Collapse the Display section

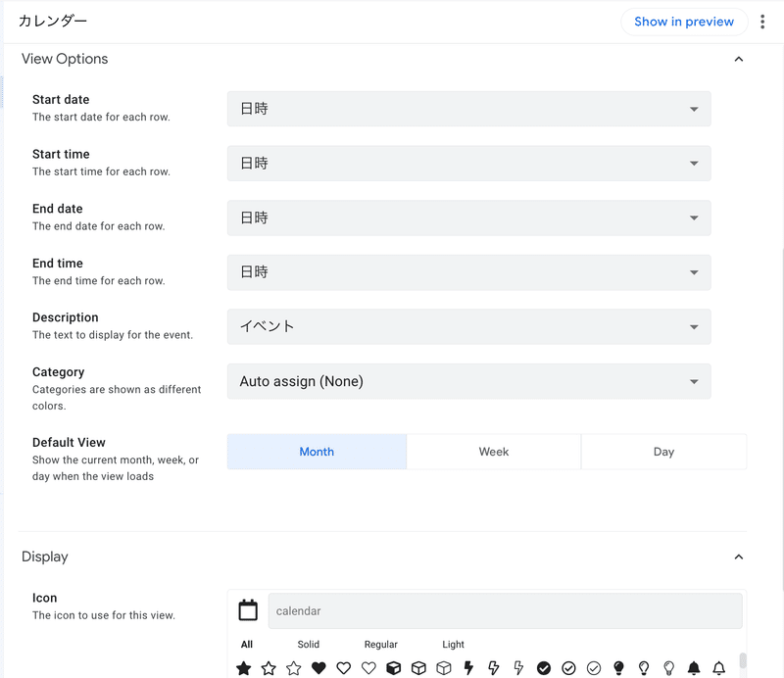point(739,557)
